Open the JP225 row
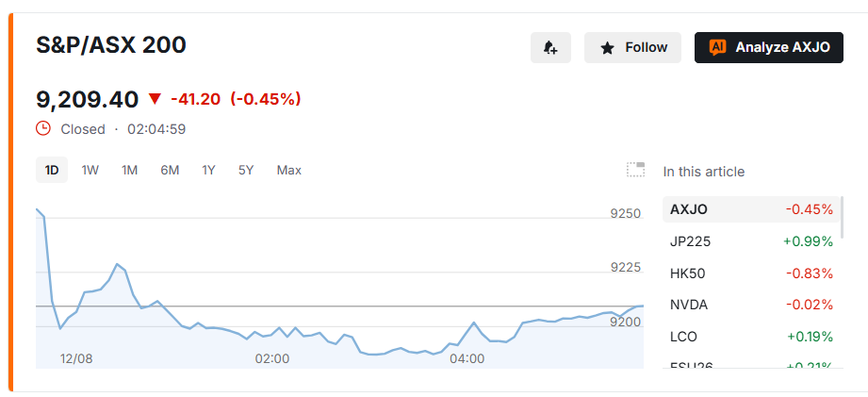The image size is (868, 397). pos(751,241)
